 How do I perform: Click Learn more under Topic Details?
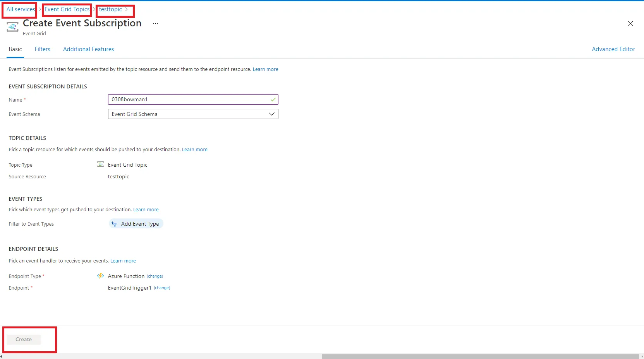[195, 150]
